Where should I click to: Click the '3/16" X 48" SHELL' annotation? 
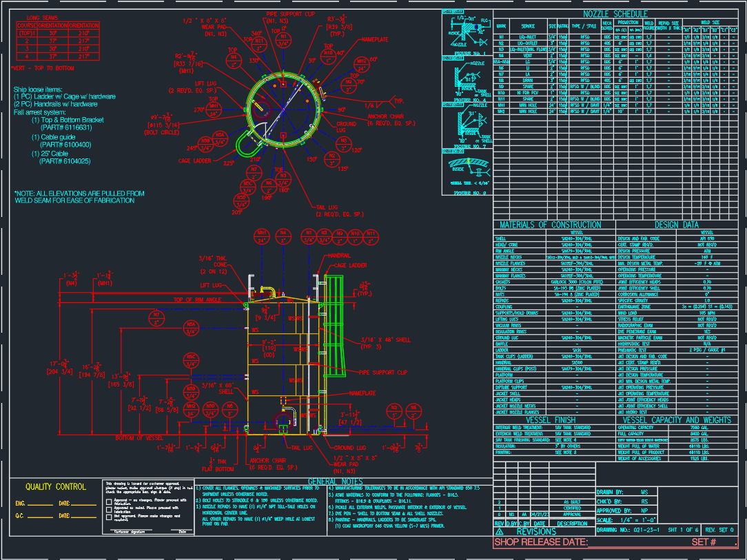click(385, 340)
